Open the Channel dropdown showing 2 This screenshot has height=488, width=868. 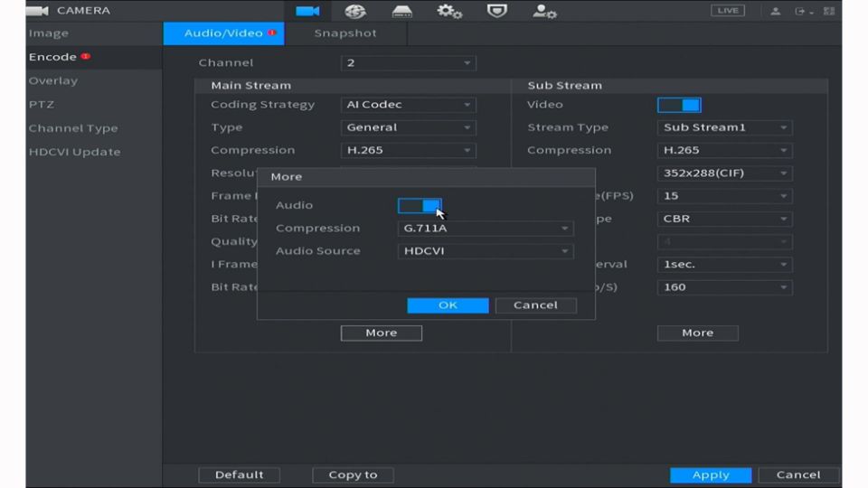[x=408, y=63]
